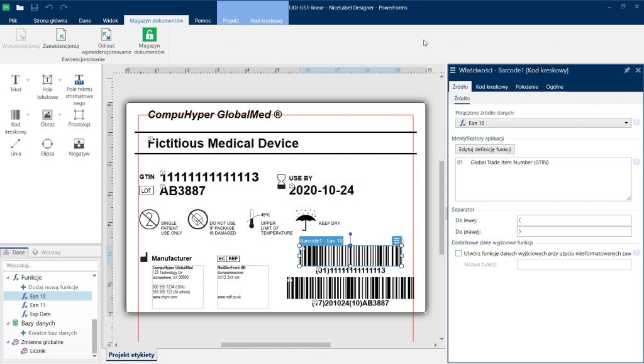
Task: Collapse the Zmienne globalne tree node
Action: coord(8,342)
